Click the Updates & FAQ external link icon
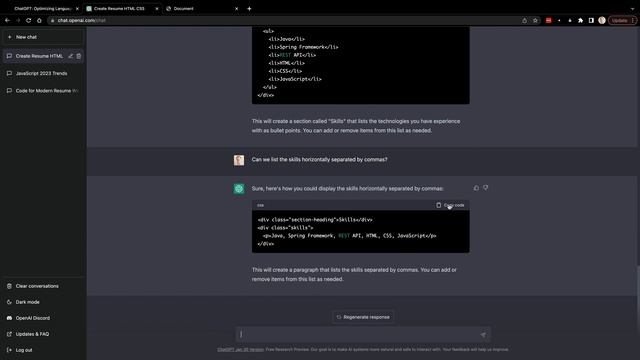The image size is (640, 360). point(9,334)
